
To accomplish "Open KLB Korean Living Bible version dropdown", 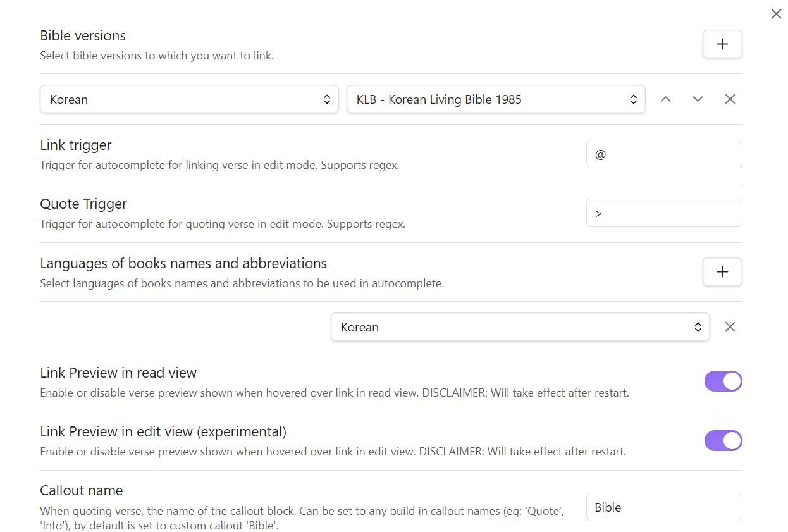I will click(496, 99).
